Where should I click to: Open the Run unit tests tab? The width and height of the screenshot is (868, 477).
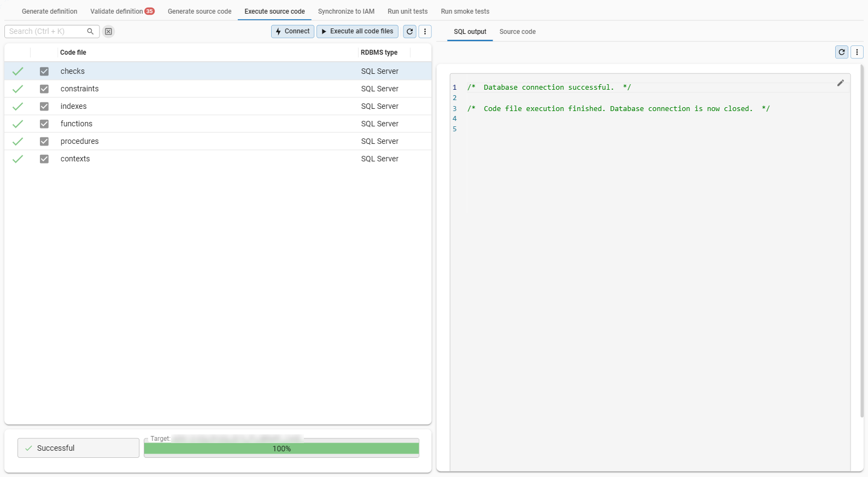click(408, 11)
